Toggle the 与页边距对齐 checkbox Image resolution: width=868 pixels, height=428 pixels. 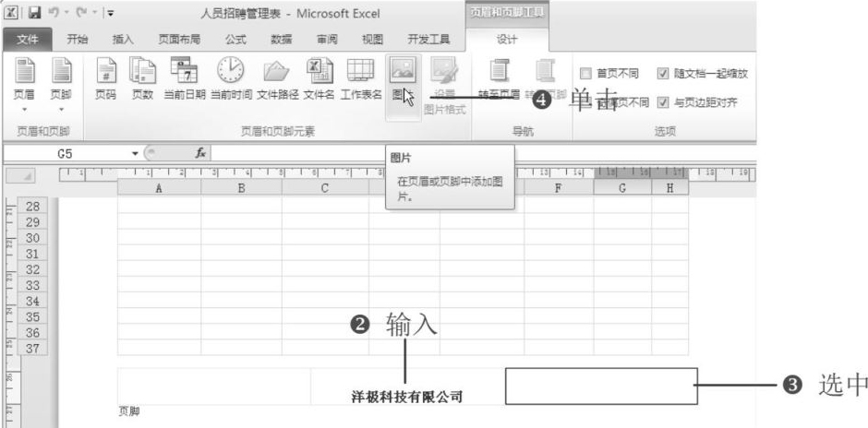point(663,102)
